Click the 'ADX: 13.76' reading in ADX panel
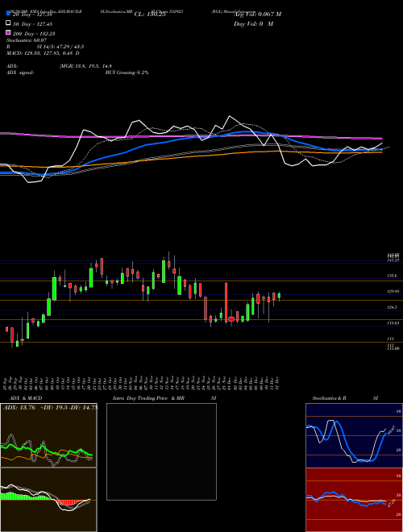Viewport: 403px width, 532px height. [x=19, y=408]
